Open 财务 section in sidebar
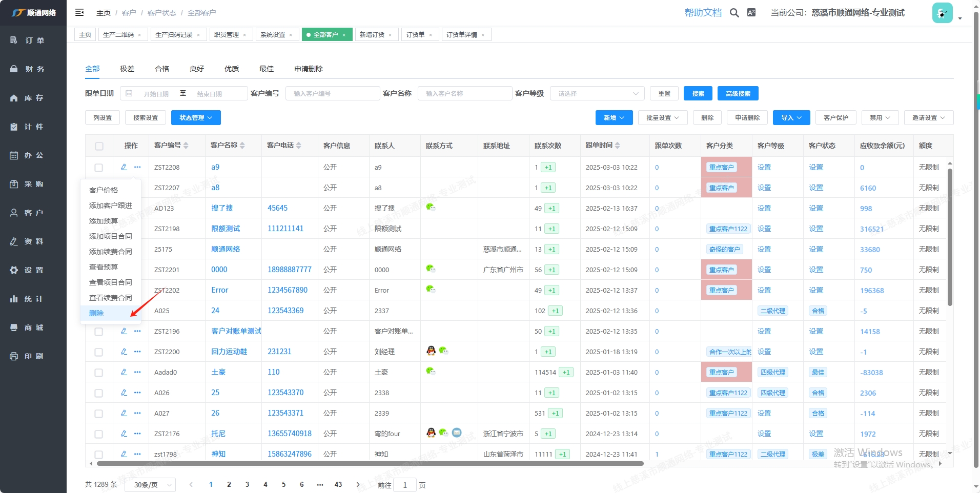Viewport: 980px width, 493px height. 33,69
